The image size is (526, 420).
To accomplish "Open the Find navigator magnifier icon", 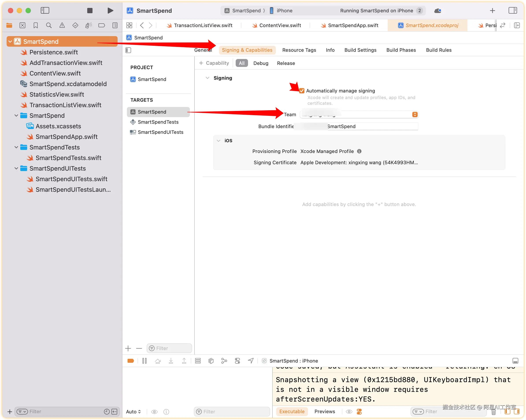I will [49, 25].
